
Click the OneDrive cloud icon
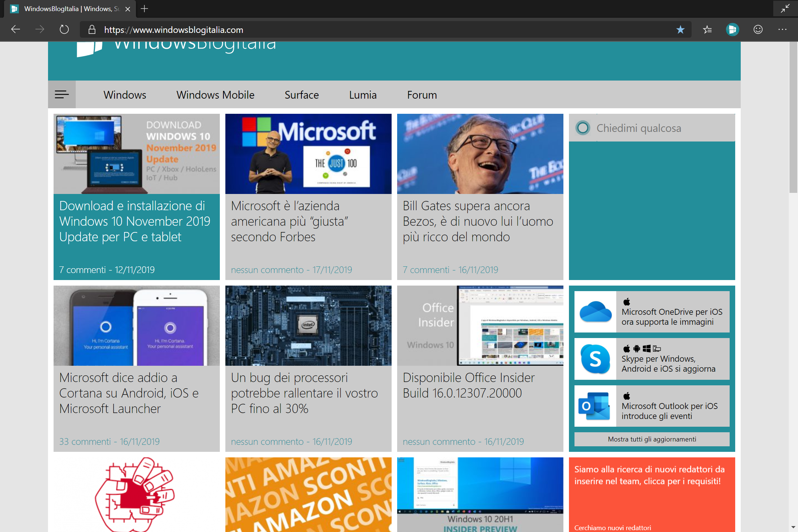click(596, 312)
